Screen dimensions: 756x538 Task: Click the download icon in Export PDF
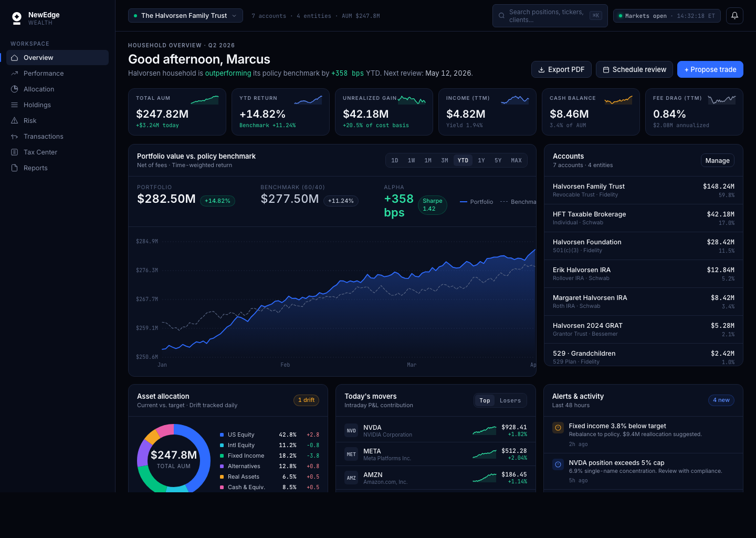coord(541,69)
